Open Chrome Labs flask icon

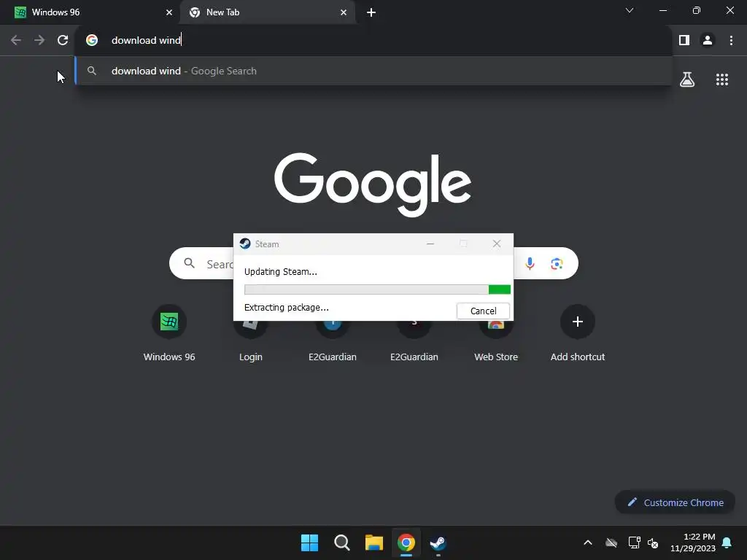click(x=687, y=79)
